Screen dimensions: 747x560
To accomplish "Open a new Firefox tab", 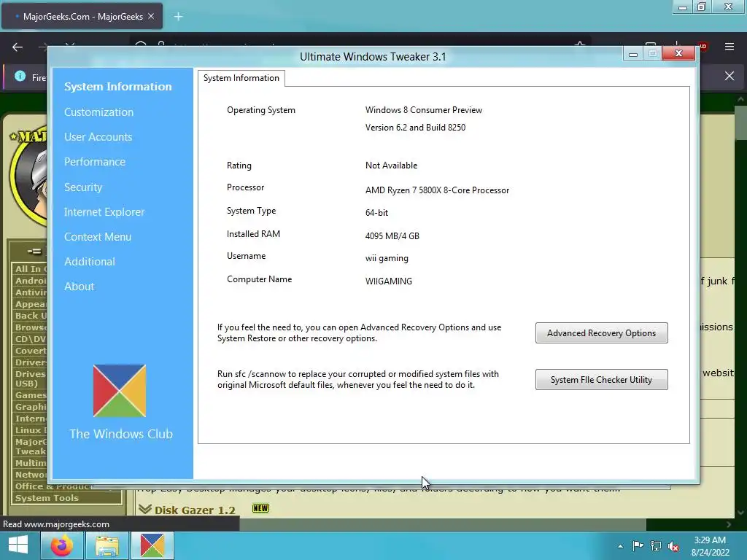I will click(x=178, y=17).
